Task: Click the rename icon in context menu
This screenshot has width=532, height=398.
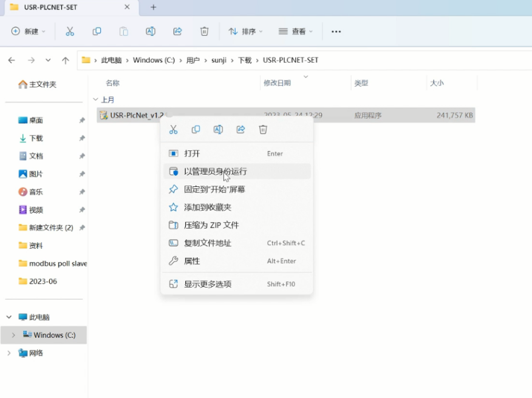Action: point(218,129)
